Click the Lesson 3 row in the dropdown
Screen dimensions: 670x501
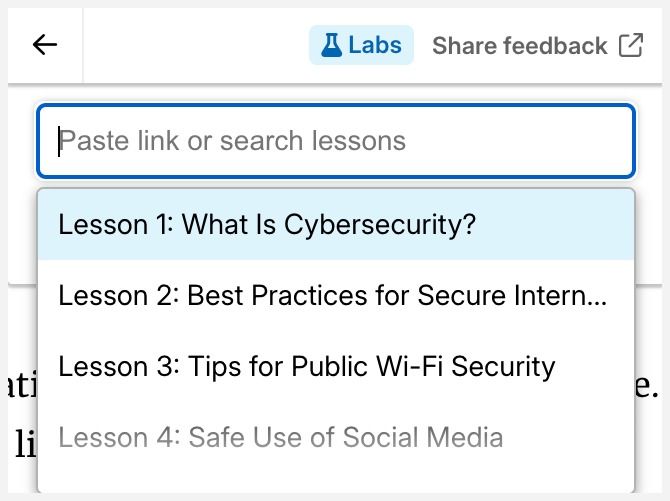click(x=336, y=366)
